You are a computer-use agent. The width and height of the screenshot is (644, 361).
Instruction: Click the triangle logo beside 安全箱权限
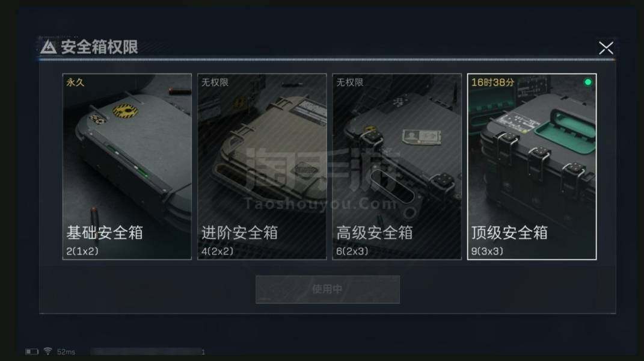point(48,47)
